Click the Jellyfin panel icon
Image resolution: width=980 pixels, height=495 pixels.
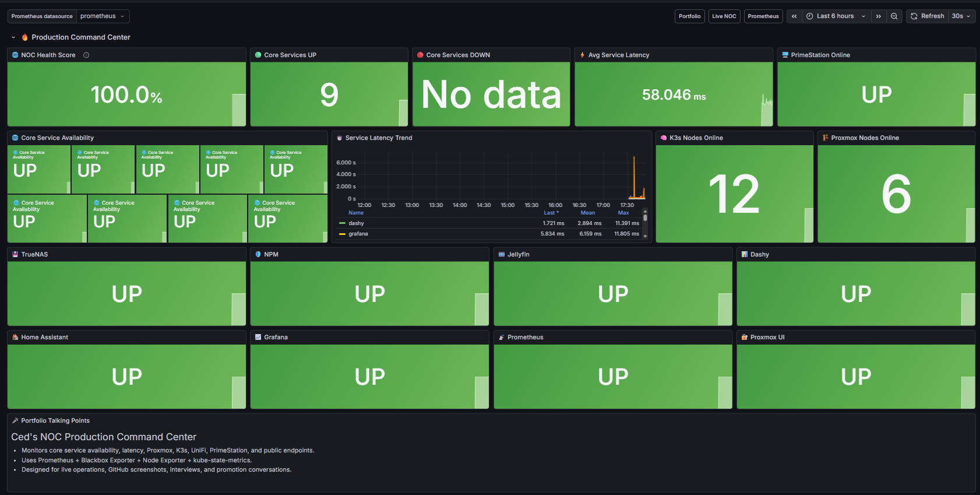[502, 254]
